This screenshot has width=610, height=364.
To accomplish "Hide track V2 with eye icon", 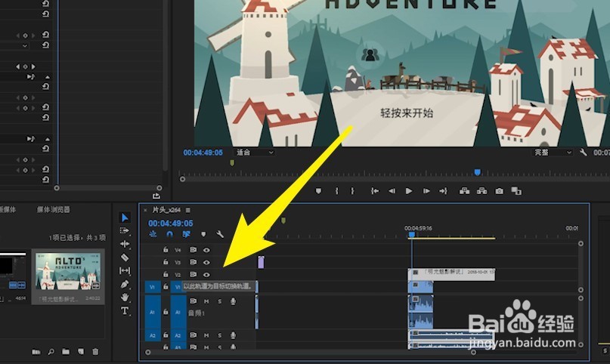I will coord(206,275).
